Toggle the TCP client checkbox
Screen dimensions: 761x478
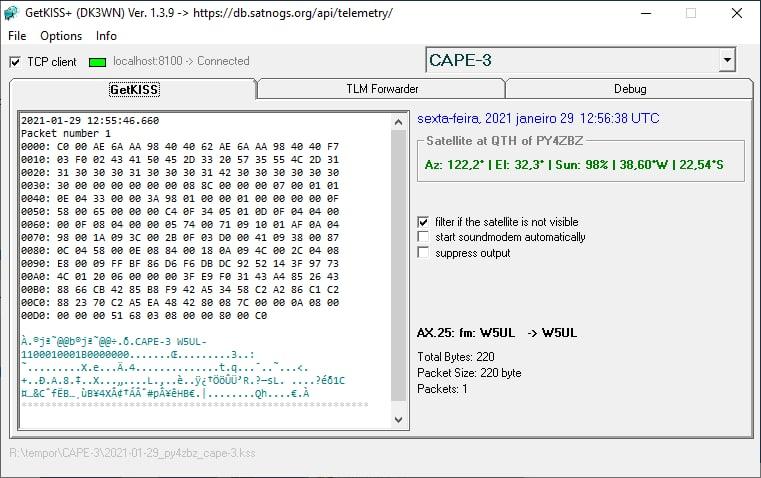pyautogui.click(x=15, y=62)
